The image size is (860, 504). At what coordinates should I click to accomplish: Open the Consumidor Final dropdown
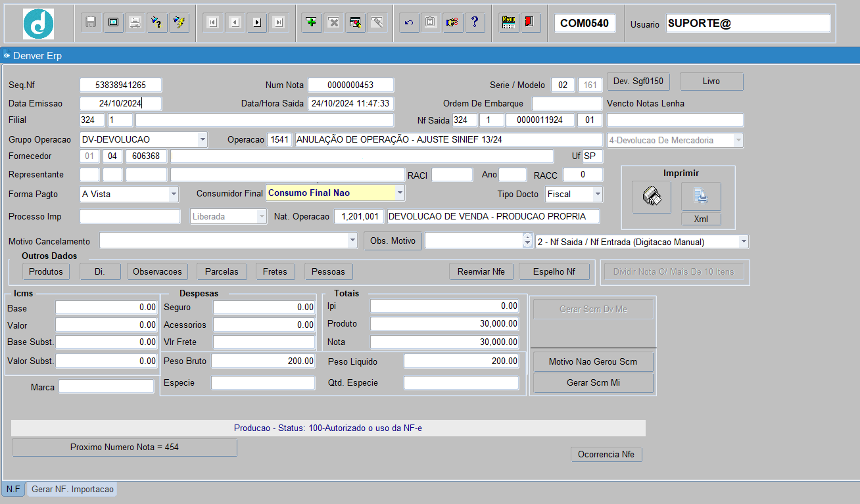400,193
